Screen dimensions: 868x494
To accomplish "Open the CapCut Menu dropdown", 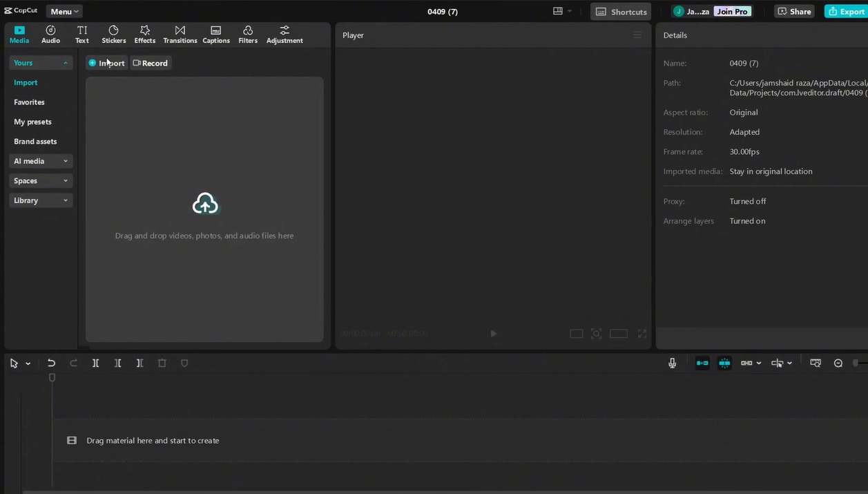I will click(64, 11).
